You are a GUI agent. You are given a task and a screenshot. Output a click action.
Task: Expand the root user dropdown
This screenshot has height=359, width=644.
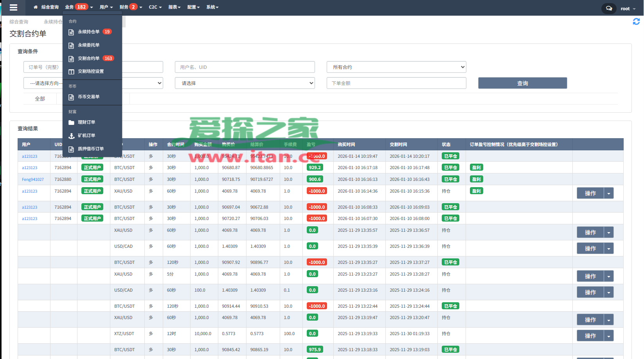pyautogui.click(x=628, y=9)
